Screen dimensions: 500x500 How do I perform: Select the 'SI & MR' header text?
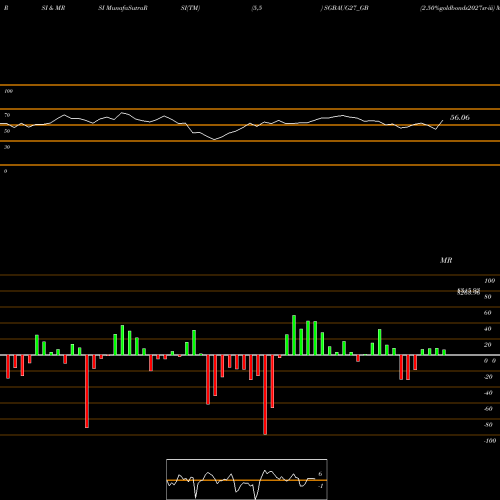point(53,8)
